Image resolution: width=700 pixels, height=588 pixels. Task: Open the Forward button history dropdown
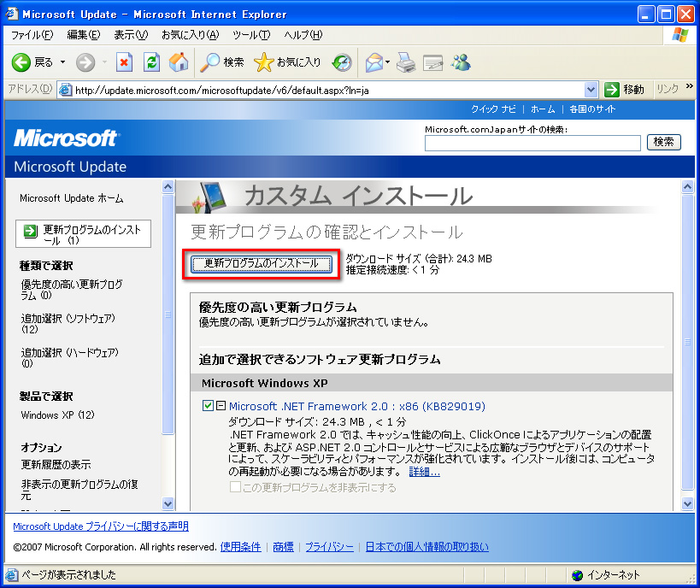click(104, 62)
